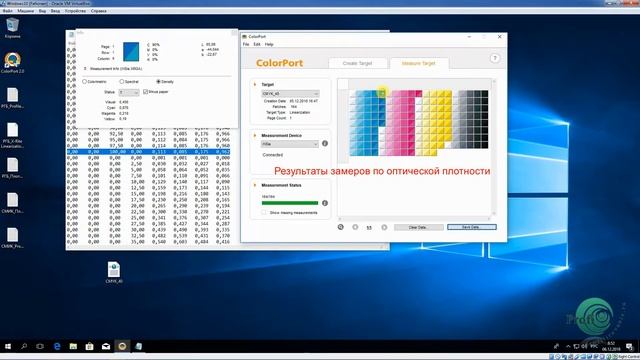
Task: Open the Edit menu in ColorPort
Action: pos(257,44)
